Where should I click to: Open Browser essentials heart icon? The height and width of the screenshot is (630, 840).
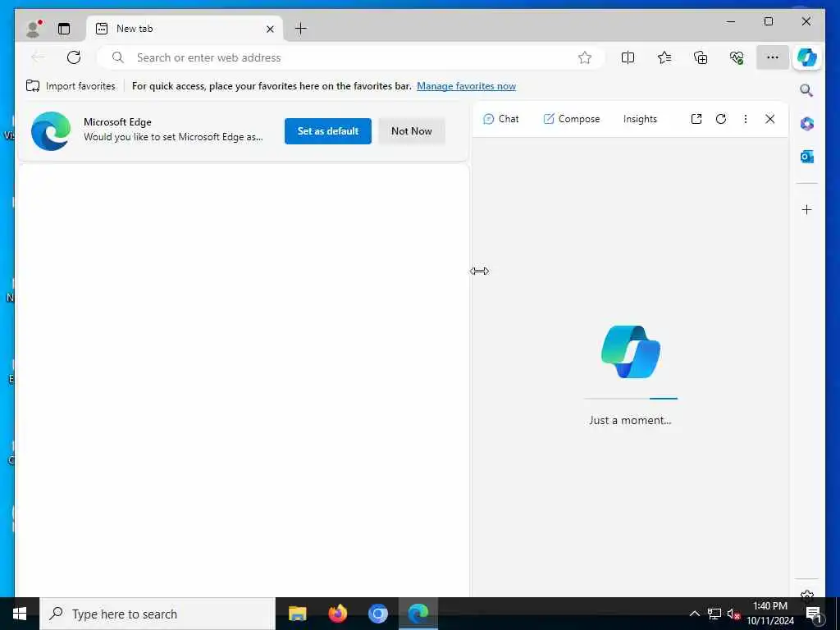pos(737,57)
